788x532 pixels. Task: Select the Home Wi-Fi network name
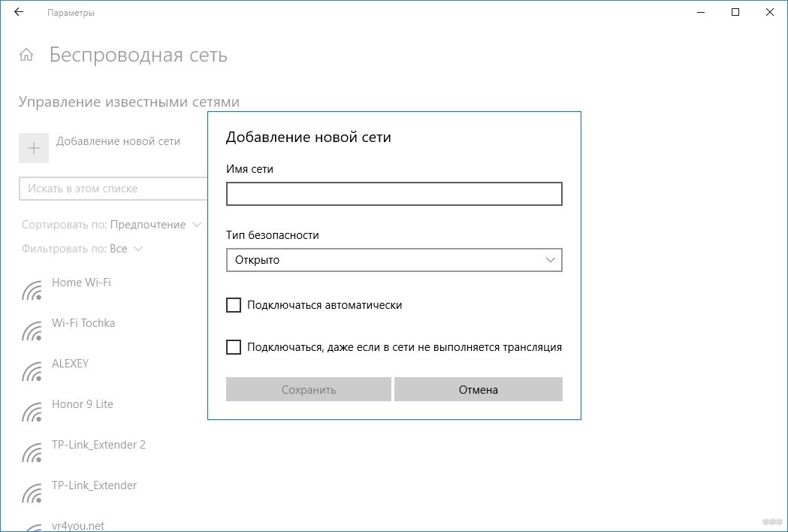click(x=81, y=283)
